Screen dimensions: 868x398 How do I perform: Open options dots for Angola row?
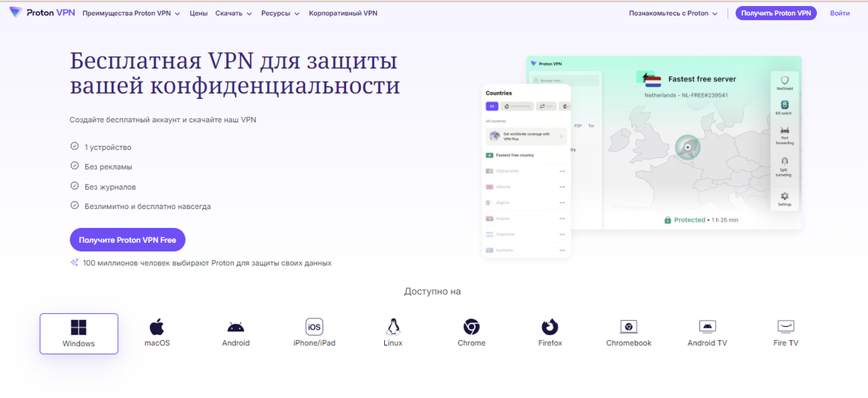pos(562,218)
